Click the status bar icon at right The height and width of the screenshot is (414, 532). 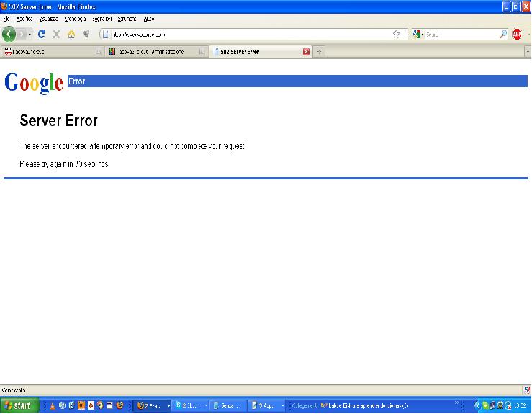(527, 390)
